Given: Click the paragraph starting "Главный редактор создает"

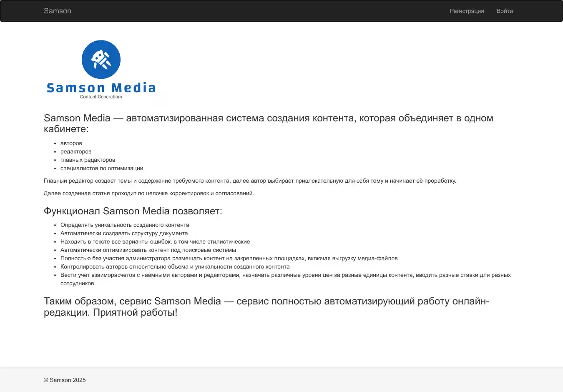Looking at the screenshot, I should (x=250, y=181).
